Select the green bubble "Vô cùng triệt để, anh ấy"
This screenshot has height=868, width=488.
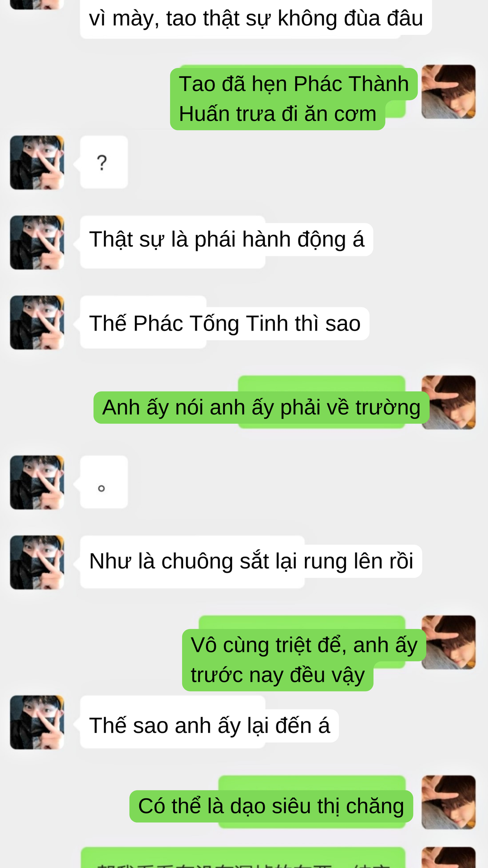coord(304,660)
